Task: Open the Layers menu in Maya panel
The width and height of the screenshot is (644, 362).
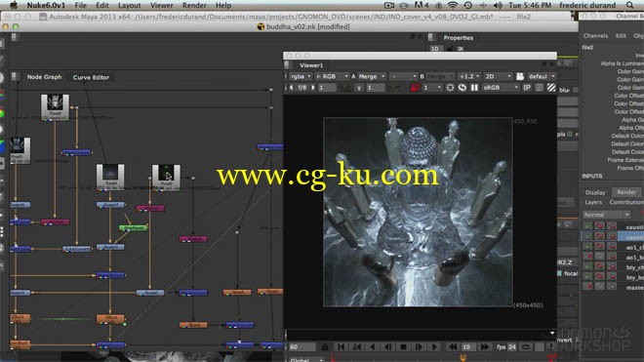Action: (593, 202)
